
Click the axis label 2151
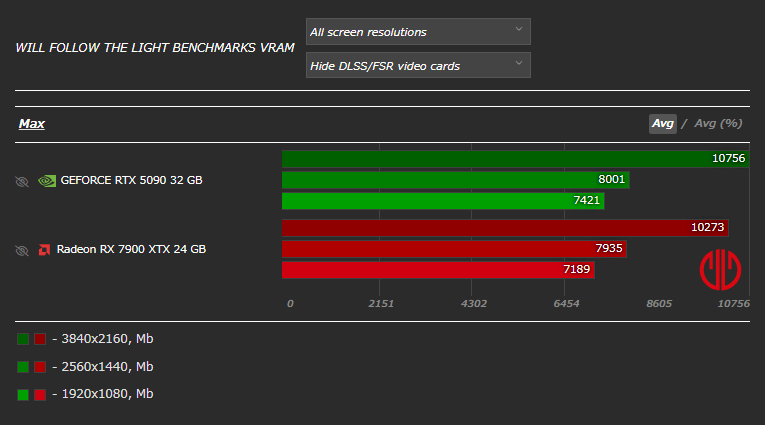(x=381, y=304)
